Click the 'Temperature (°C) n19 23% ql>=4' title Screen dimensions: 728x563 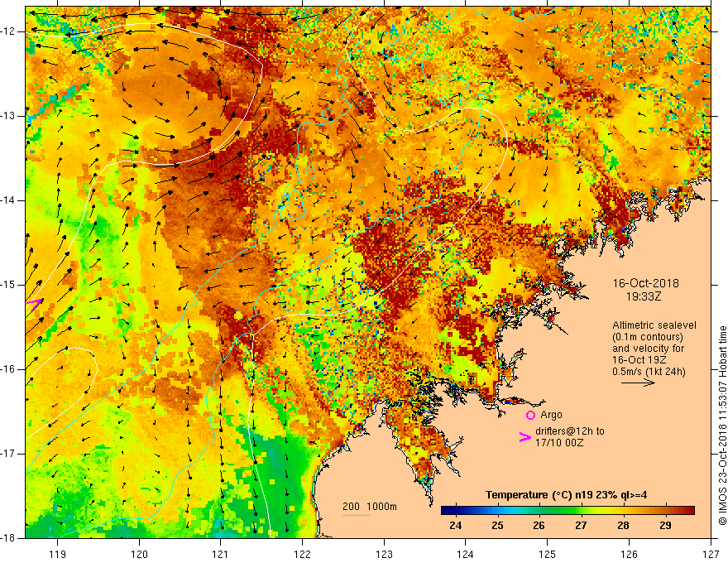(566, 495)
